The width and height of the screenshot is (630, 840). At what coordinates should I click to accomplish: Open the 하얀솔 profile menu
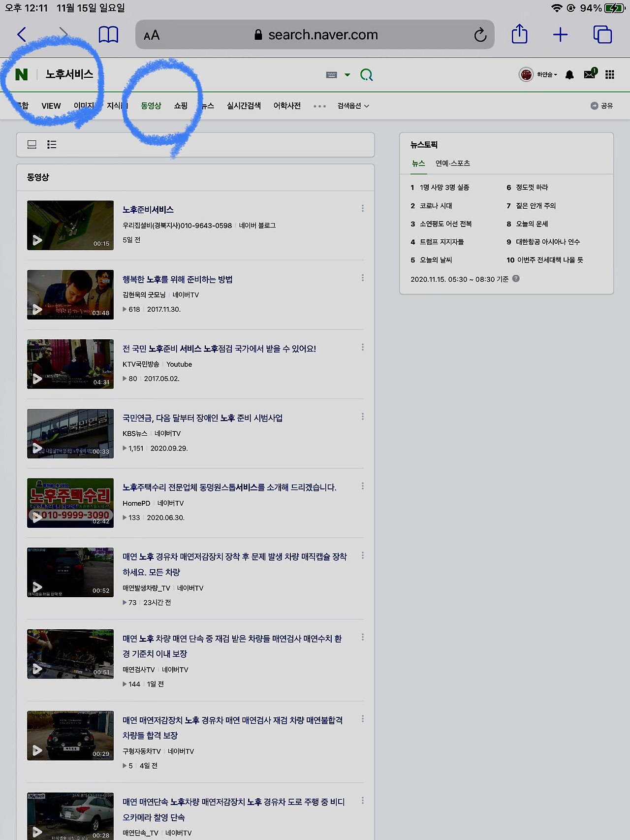[x=538, y=74]
